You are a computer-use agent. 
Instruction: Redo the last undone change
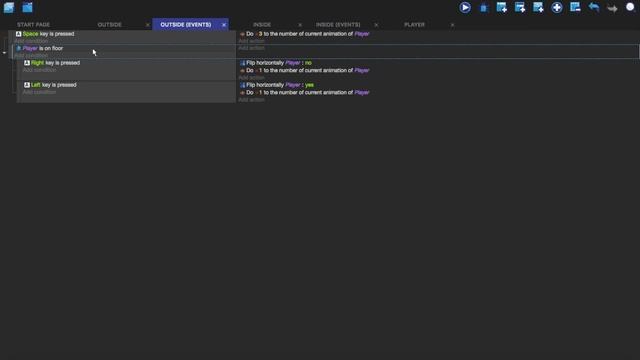click(612, 8)
